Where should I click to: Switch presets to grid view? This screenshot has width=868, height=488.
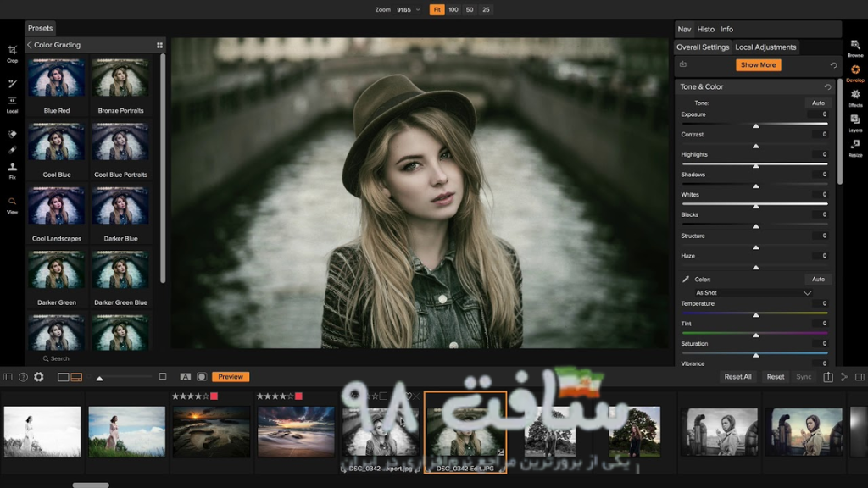pyautogui.click(x=159, y=45)
